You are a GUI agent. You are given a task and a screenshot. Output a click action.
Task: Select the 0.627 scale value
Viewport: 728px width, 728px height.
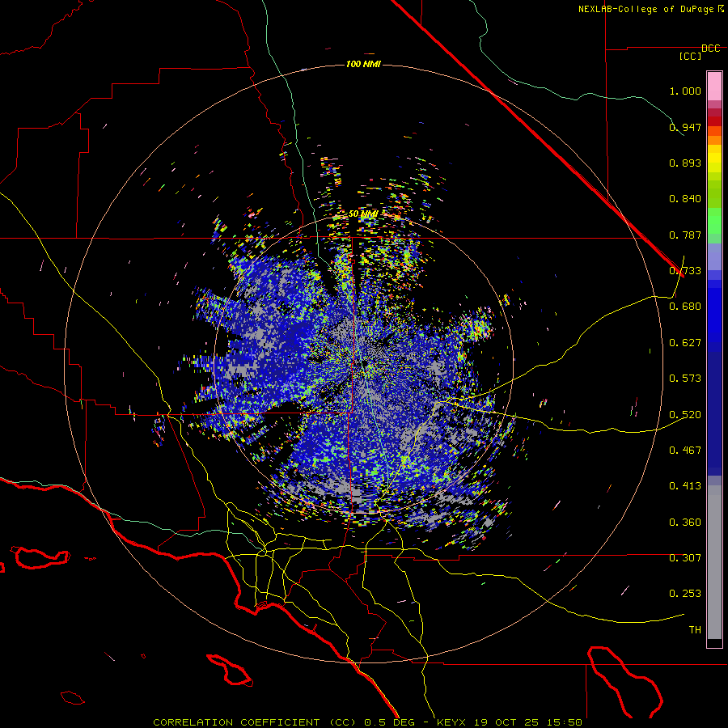coord(685,343)
